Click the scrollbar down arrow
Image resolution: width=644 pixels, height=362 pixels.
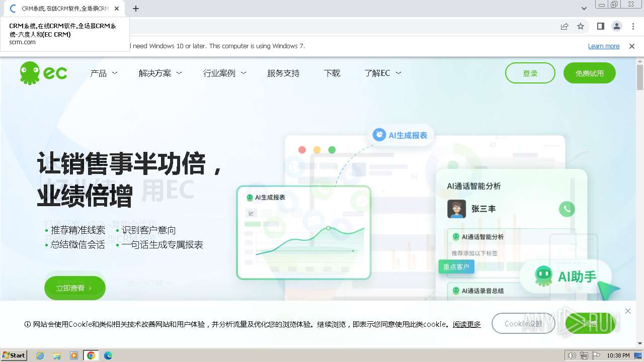[640, 344]
